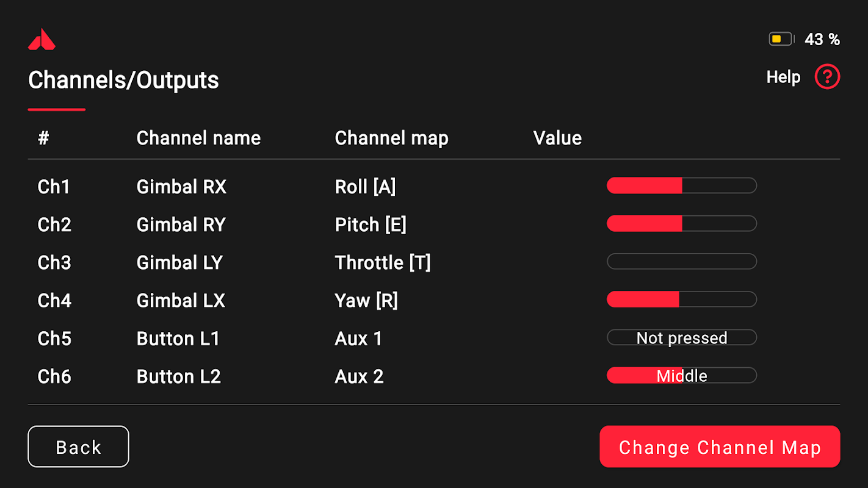
Task: Click the Ch4 Yaw value bar
Action: (x=681, y=300)
